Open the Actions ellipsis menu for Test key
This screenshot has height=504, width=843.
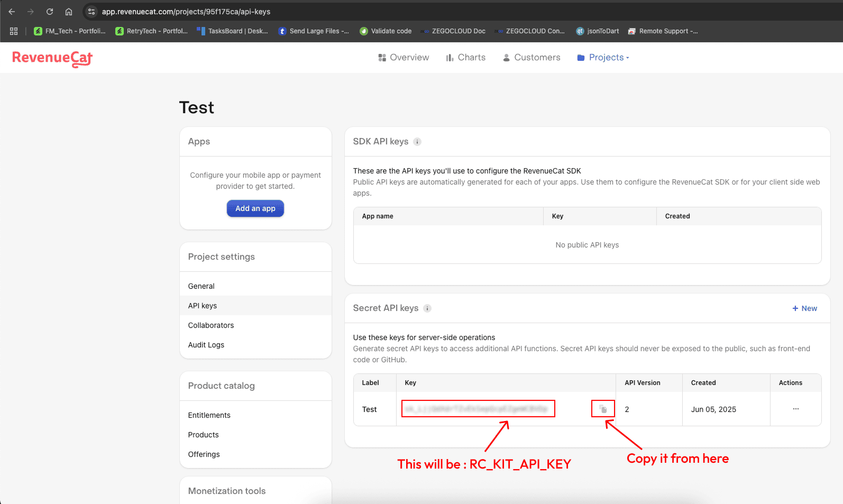795,409
